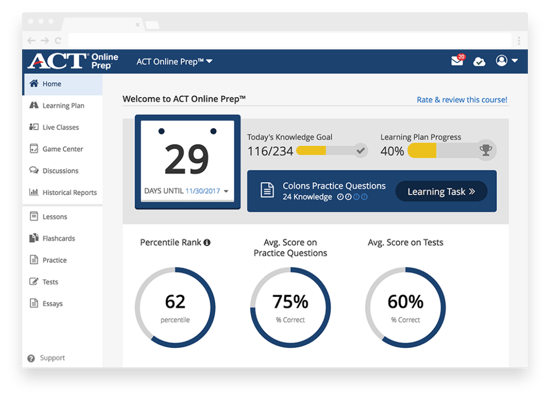This screenshot has height=400, width=550.
Task: Click the 60% tests score circle chart
Action: coord(405,308)
